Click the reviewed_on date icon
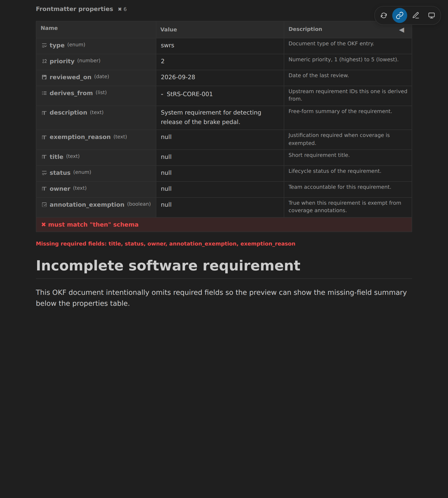Image resolution: width=448 pixels, height=498 pixels. point(44,77)
